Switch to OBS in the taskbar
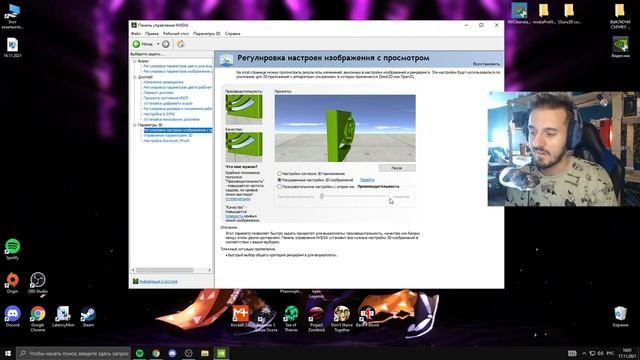640x360 pixels. 189,353
